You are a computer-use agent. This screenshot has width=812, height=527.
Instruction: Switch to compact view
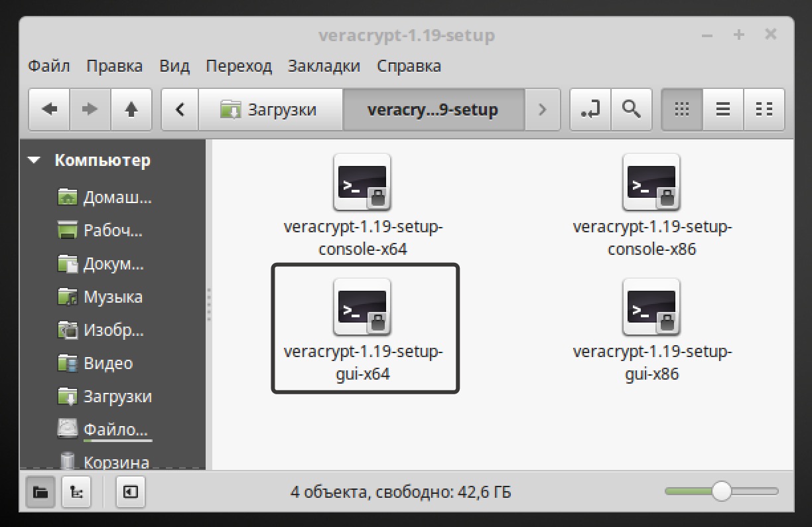[x=764, y=110]
